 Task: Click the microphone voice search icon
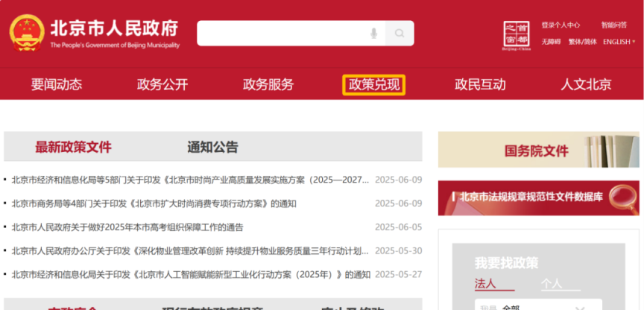point(373,34)
